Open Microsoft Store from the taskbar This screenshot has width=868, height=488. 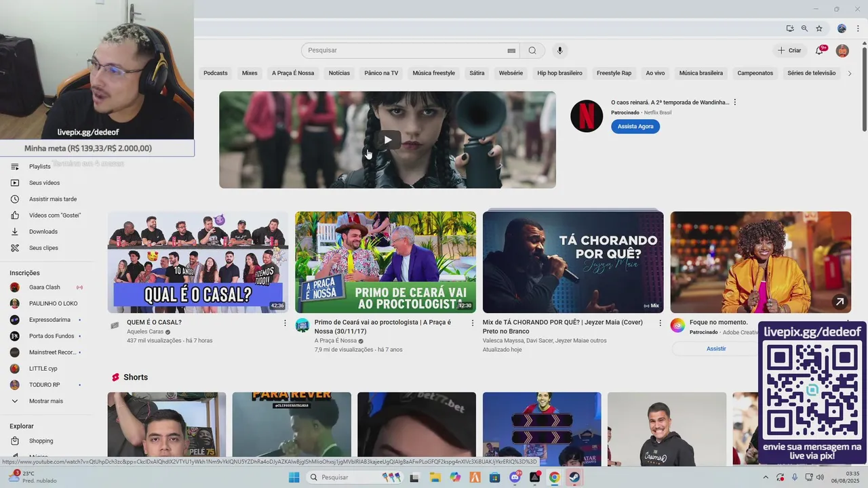pyautogui.click(x=495, y=477)
